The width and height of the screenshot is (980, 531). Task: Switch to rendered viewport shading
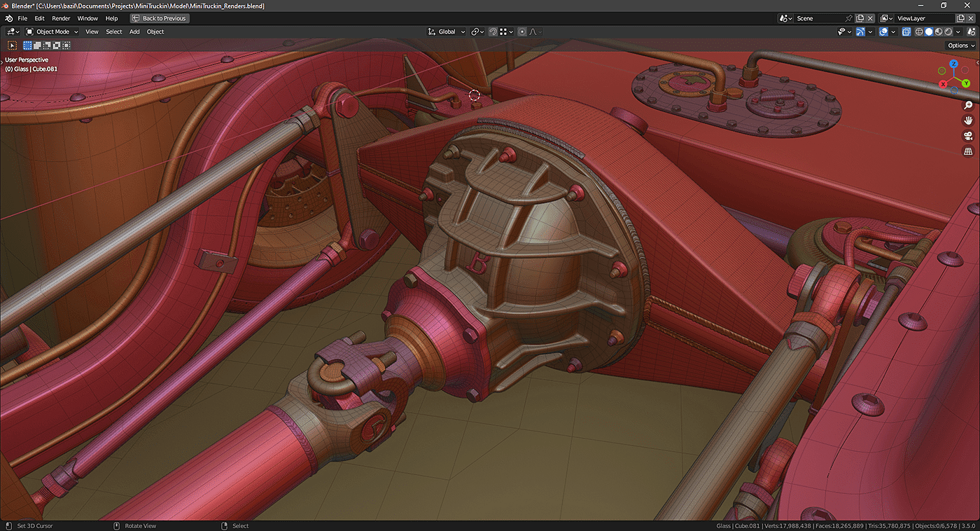pos(948,32)
